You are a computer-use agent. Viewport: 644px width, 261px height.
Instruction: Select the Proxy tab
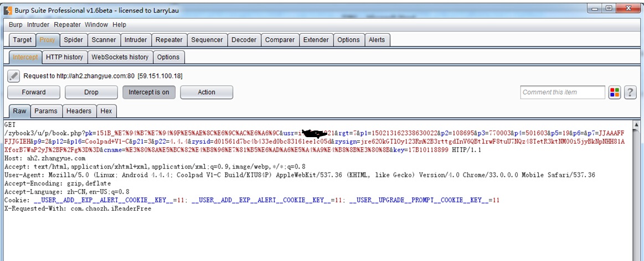[47, 40]
